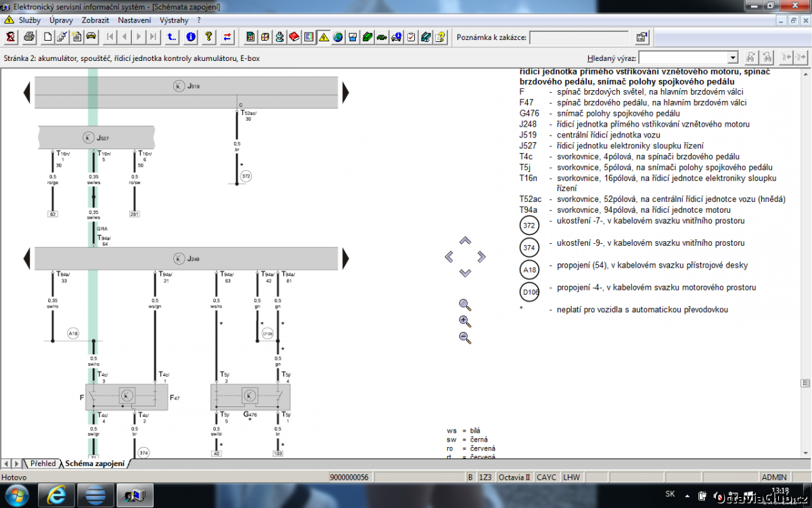Image resolution: width=812 pixels, height=508 pixels.
Task: Click the black right arrow beside J519 bar
Action: [345, 91]
